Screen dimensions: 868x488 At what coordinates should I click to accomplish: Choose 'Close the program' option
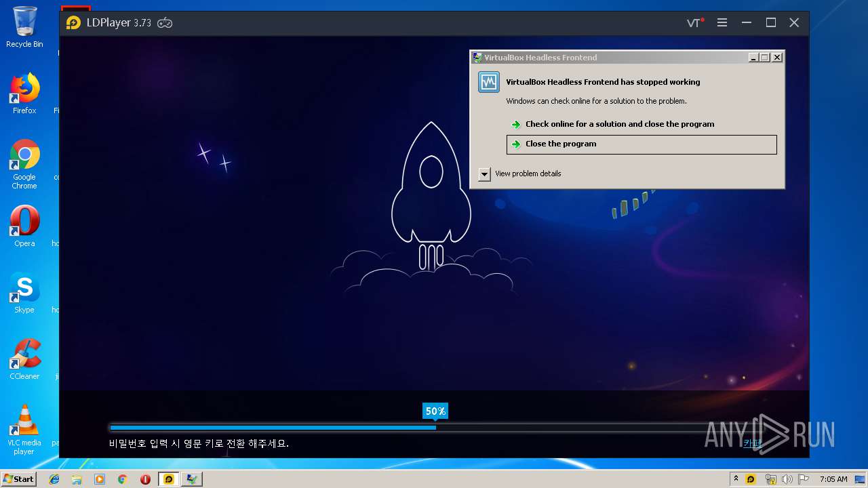coord(642,144)
